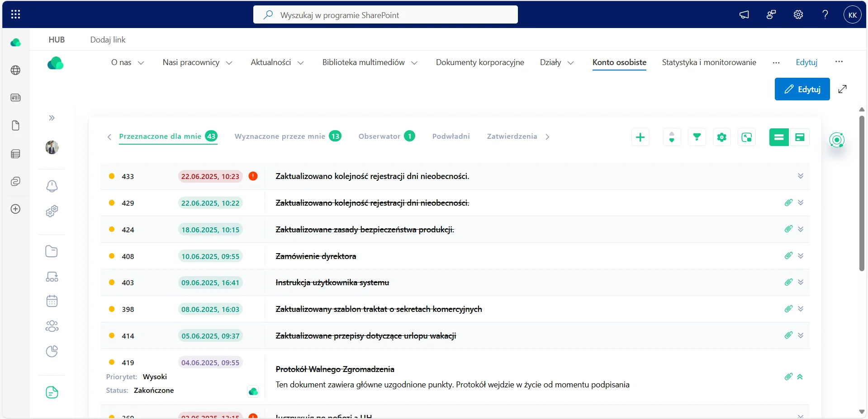
Task: Show previous tabs with left chevron
Action: [x=109, y=137]
